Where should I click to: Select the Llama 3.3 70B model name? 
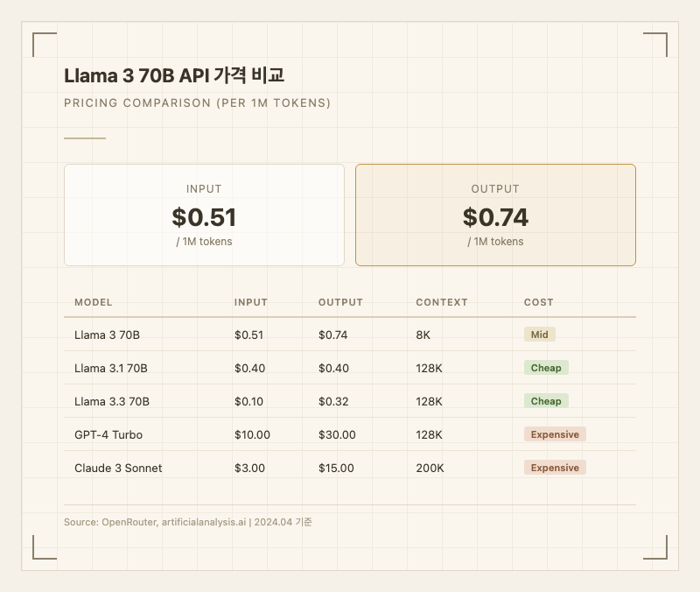(x=112, y=401)
